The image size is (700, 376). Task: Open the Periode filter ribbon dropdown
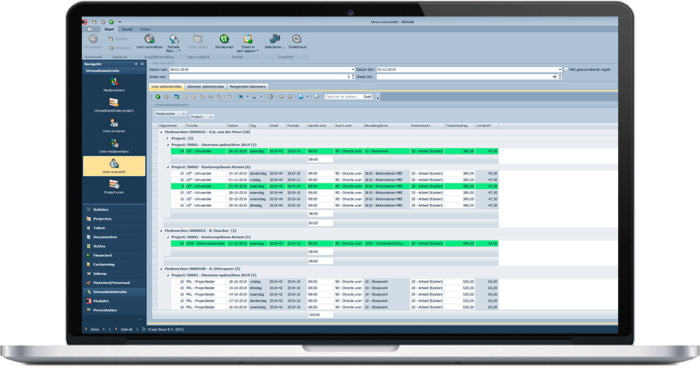(174, 43)
